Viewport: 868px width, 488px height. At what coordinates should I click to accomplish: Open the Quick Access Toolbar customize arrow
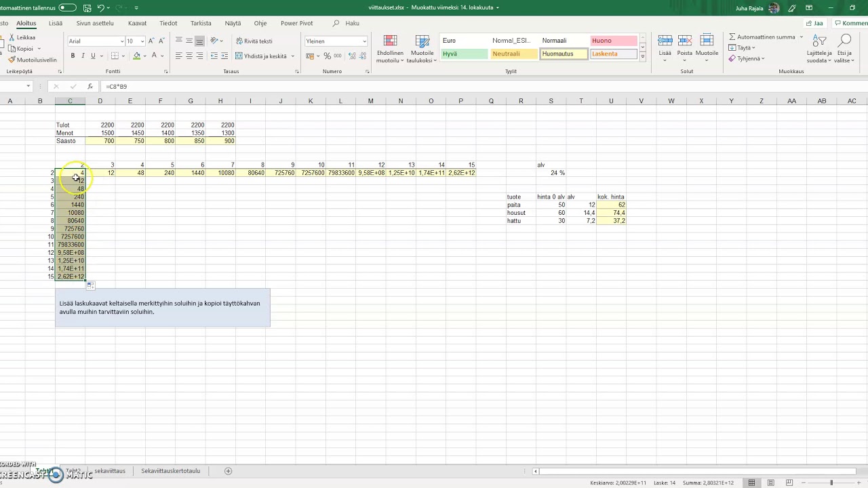[x=136, y=7]
